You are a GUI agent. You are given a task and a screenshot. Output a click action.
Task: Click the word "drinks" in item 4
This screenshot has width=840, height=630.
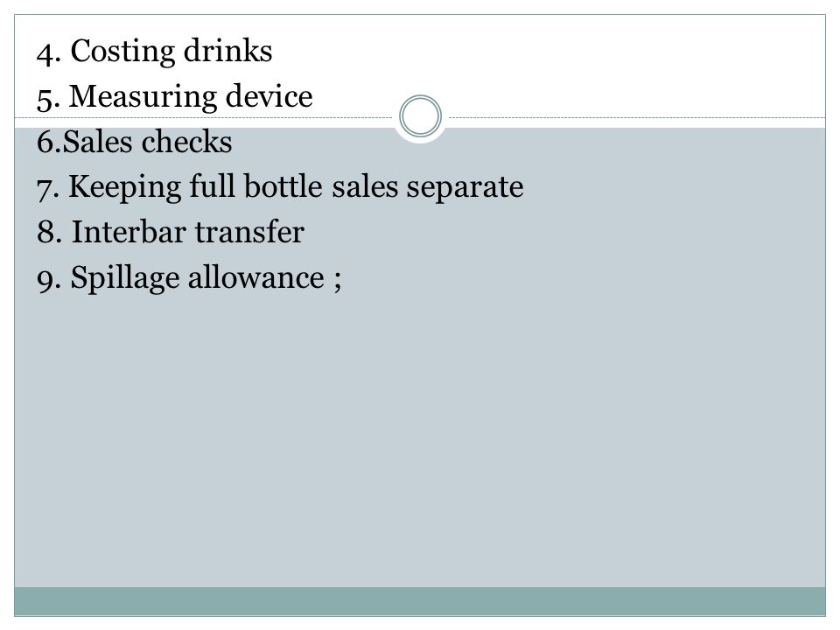228,52
